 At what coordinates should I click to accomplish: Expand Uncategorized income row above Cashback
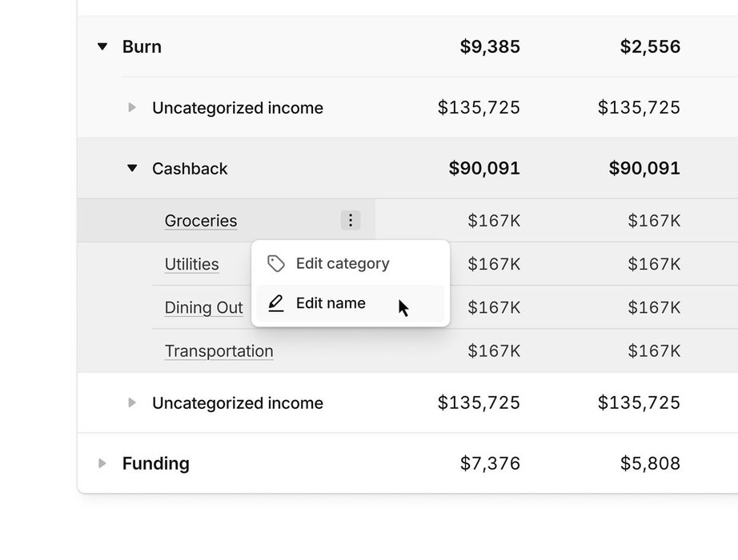point(132,107)
